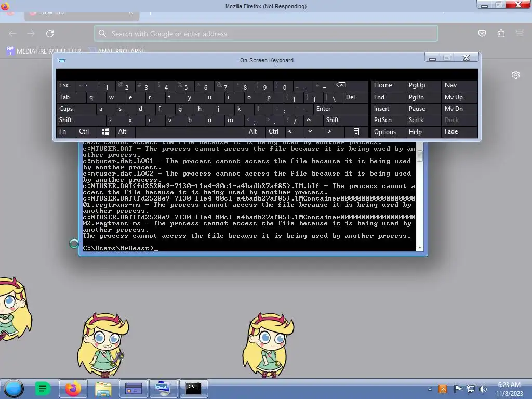This screenshot has width=532, height=399.
Task: Click the Firefox back arrow
Action: coord(12,34)
